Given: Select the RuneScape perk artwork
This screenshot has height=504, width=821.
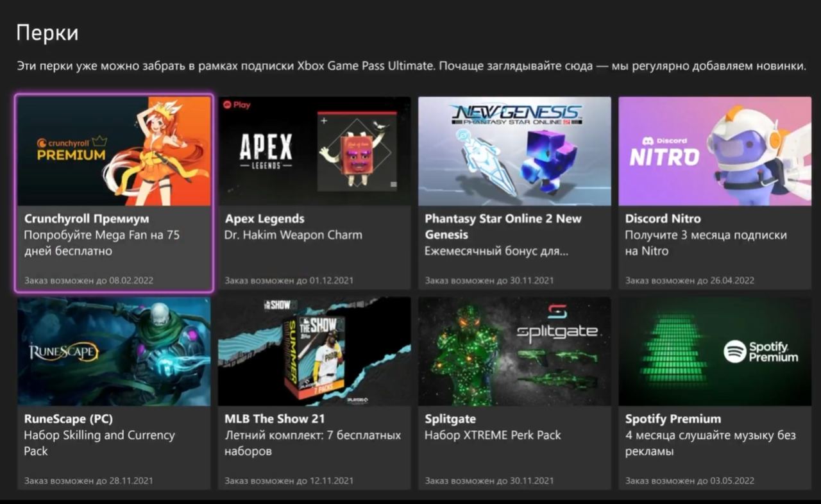Looking at the screenshot, I should click(114, 351).
